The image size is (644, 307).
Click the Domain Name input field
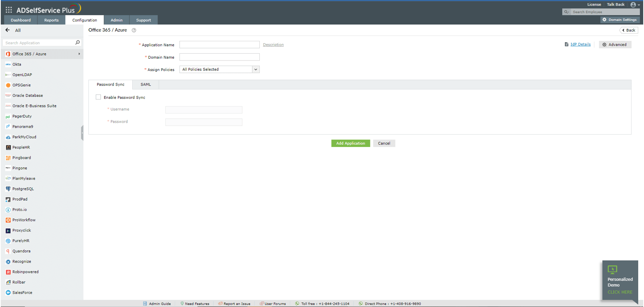pyautogui.click(x=219, y=57)
